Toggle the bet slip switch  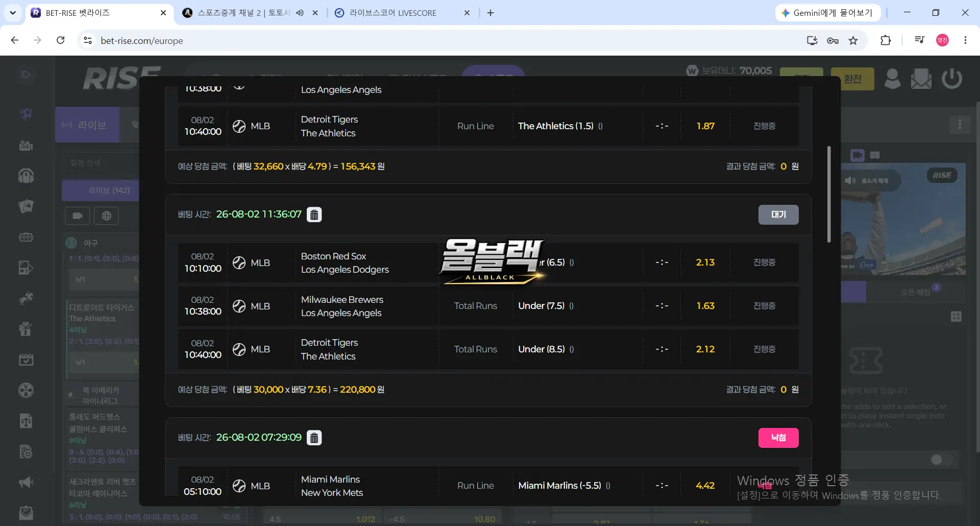(x=942, y=460)
